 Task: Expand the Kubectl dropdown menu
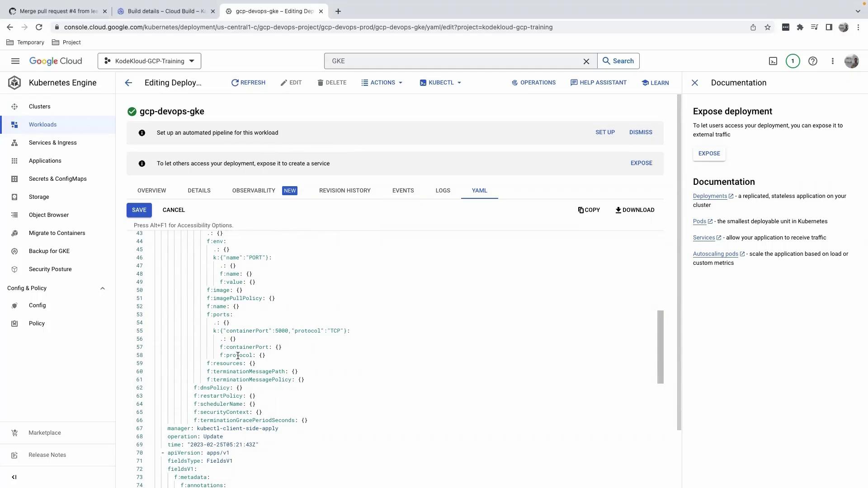click(440, 83)
